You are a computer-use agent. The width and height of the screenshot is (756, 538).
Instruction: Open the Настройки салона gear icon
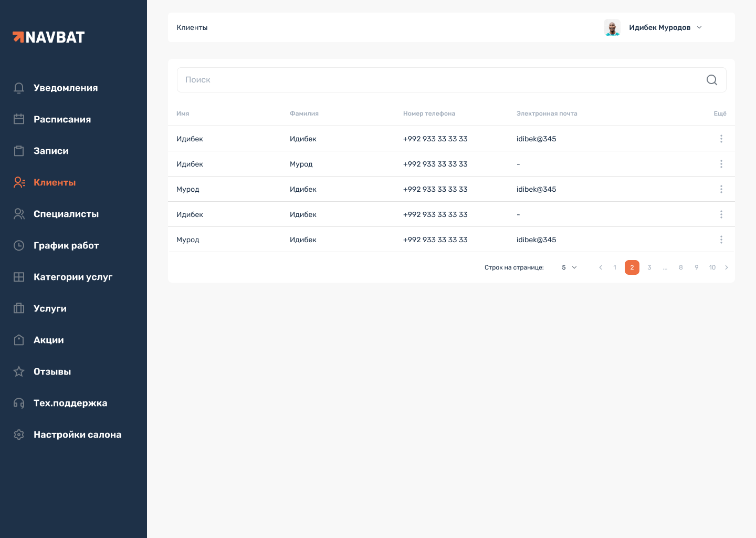(19, 434)
